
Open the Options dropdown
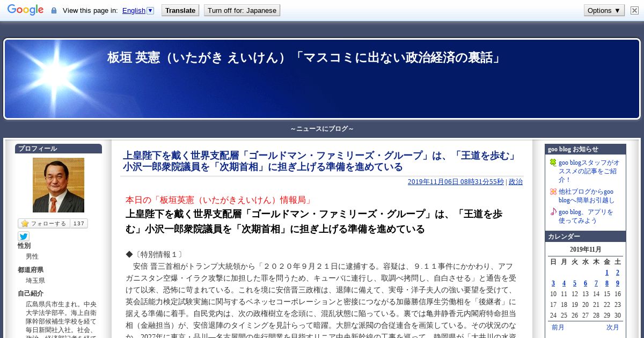pos(604,10)
